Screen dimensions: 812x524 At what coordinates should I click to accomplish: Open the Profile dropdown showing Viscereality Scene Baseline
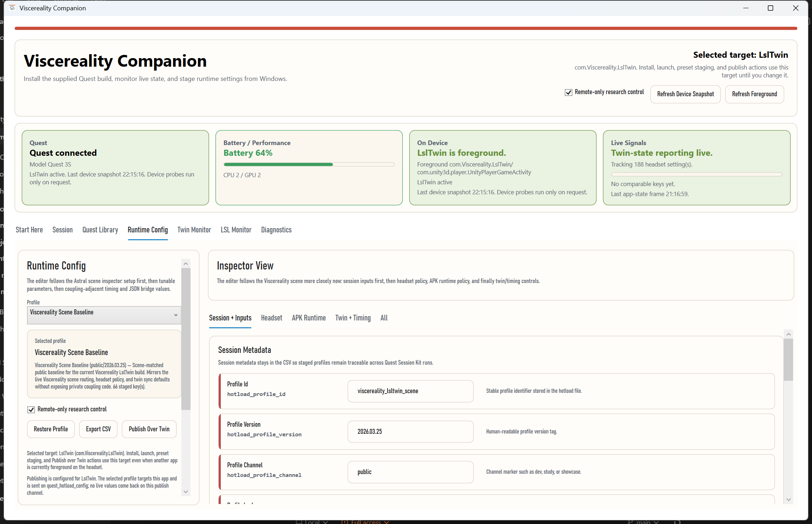coord(104,315)
